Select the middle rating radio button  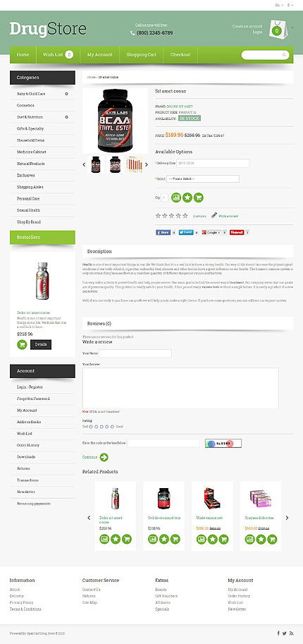pyautogui.click(x=101, y=427)
